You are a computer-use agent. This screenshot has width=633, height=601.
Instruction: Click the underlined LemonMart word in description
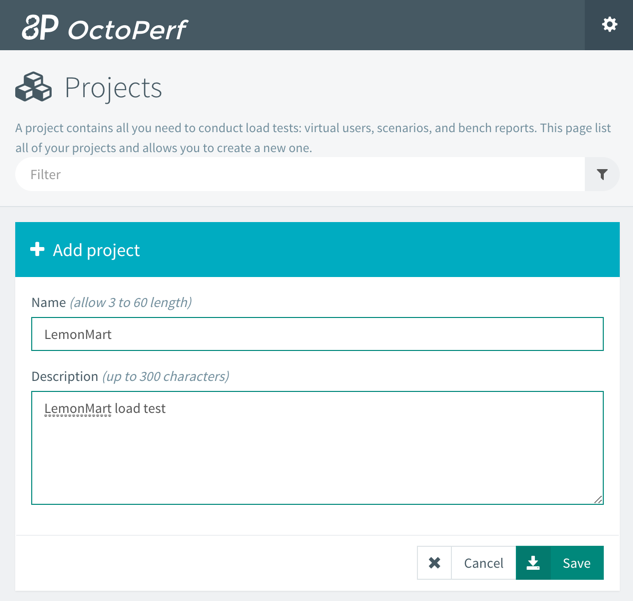pyautogui.click(x=78, y=408)
